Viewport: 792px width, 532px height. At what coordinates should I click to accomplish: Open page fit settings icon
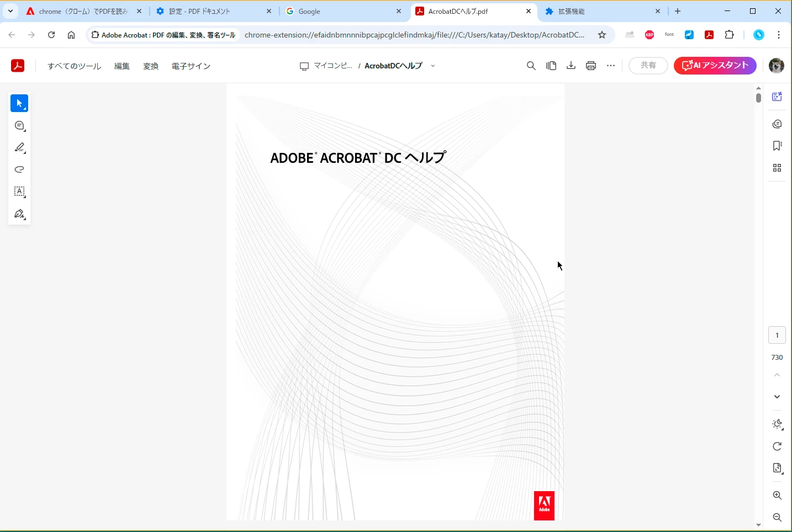(777, 468)
